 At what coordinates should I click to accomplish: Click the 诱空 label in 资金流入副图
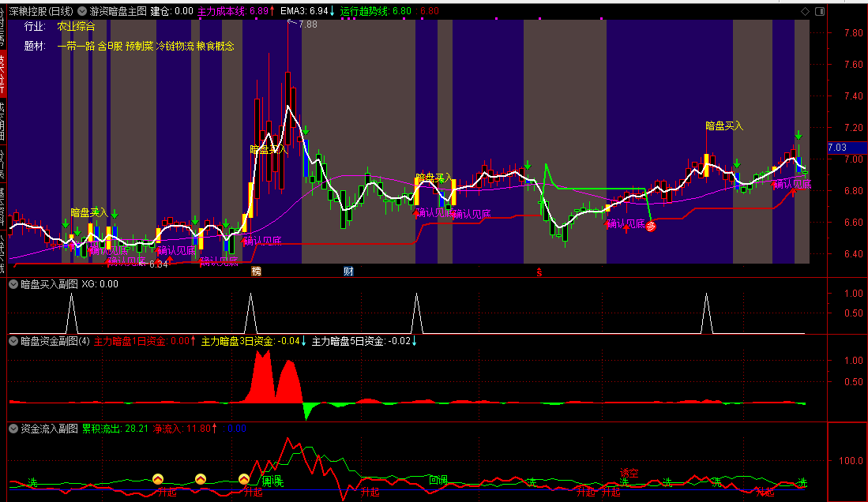coord(629,474)
